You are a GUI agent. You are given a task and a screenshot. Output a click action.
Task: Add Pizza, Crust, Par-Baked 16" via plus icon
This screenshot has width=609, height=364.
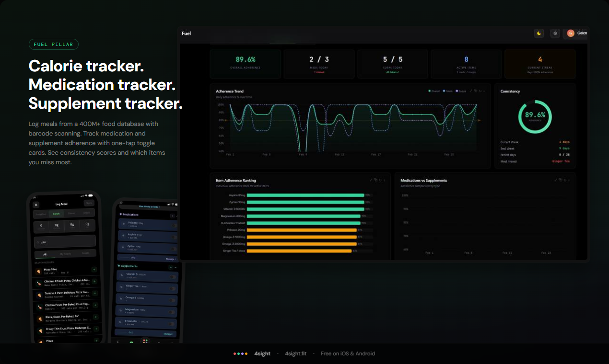(95, 317)
